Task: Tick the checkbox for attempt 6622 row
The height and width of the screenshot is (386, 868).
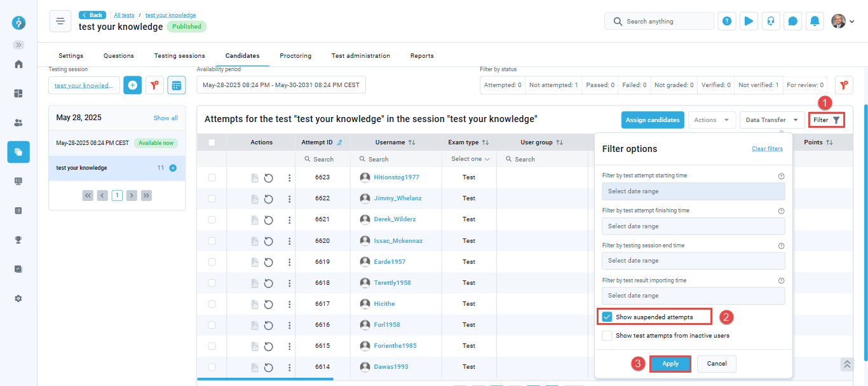Action: pos(212,198)
